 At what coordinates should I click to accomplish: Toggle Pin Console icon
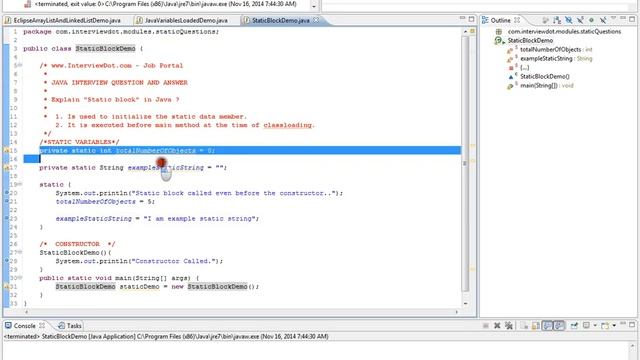tap(574, 325)
